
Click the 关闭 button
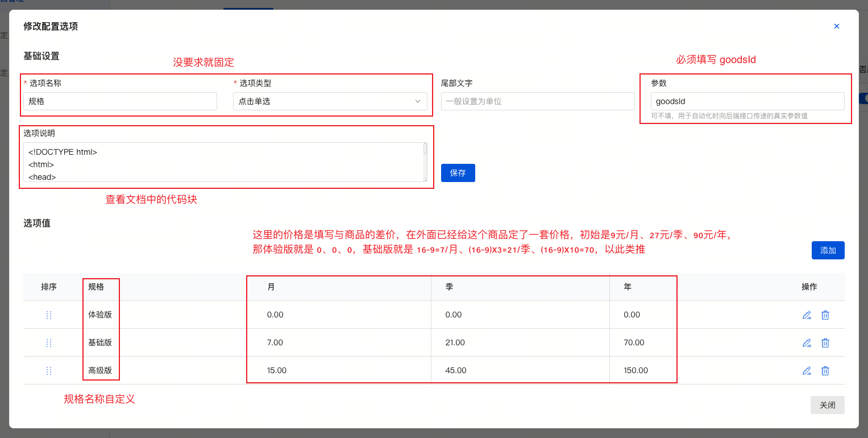[x=827, y=405]
